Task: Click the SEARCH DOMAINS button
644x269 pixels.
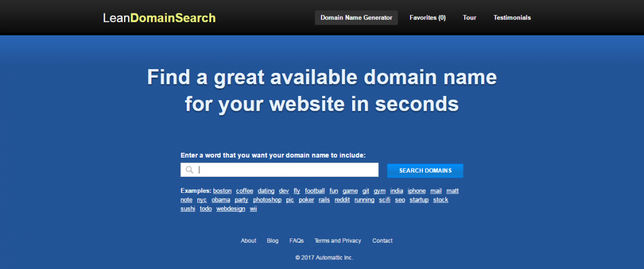Action: tap(425, 170)
